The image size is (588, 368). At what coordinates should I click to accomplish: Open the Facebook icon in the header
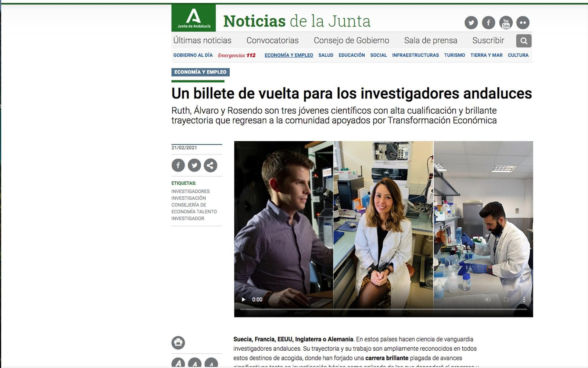(488, 23)
